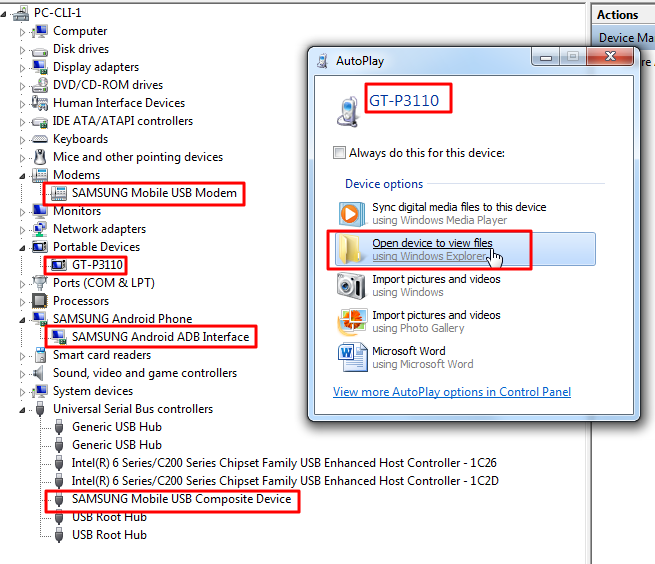
Task: Open View more AutoPlay options link
Action: [452, 392]
